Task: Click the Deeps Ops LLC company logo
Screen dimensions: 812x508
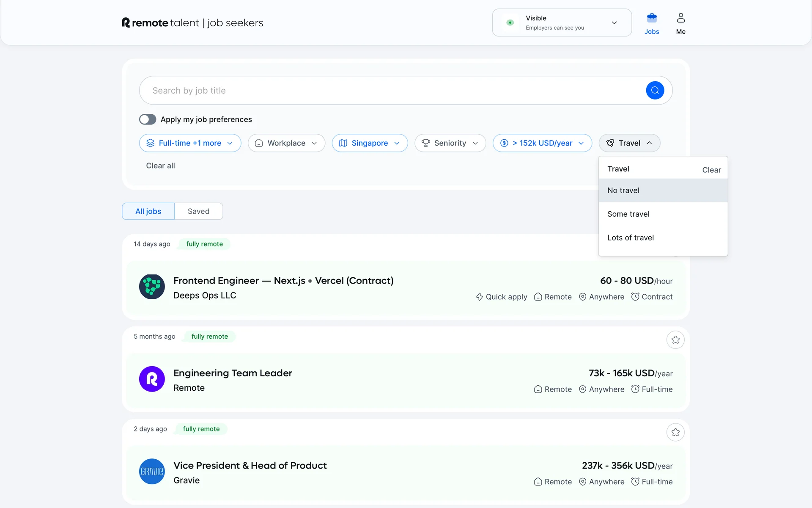Action: point(152,287)
